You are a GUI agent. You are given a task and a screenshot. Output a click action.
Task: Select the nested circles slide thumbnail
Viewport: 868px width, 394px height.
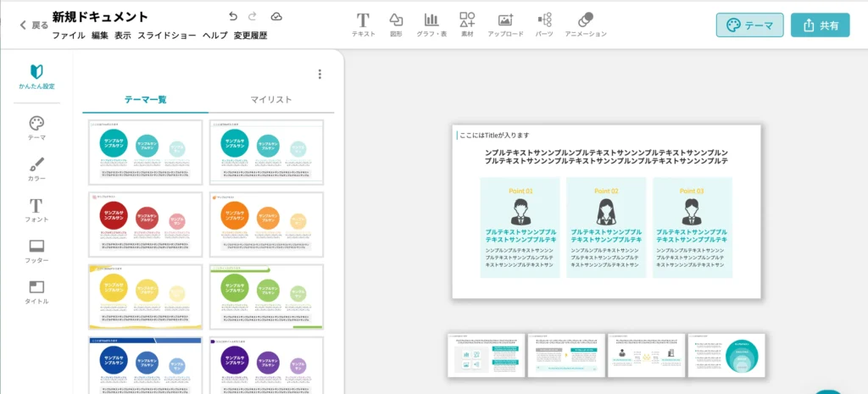(726, 355)
